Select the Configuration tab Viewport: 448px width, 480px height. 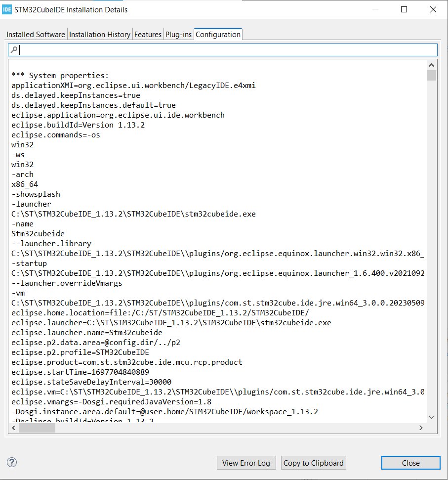point(218,34)
